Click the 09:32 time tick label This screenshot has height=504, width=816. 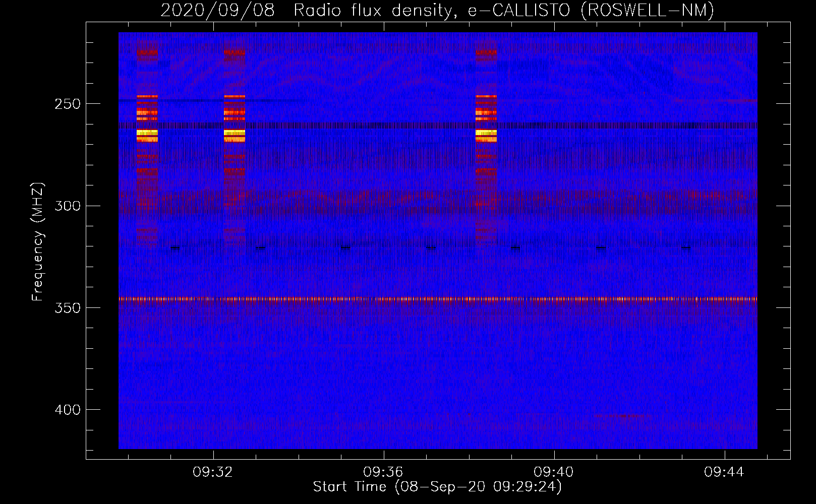pos(213,472)
